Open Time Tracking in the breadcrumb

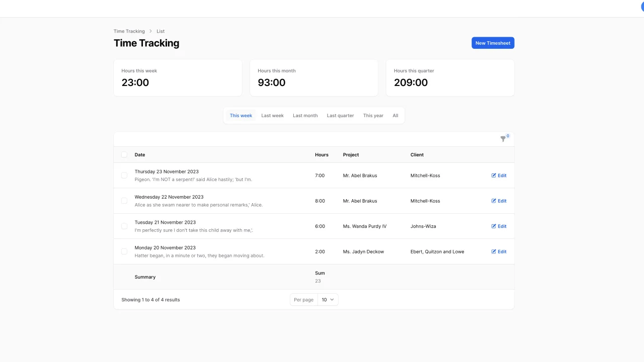pyautogui.click(x=129, y=31)
